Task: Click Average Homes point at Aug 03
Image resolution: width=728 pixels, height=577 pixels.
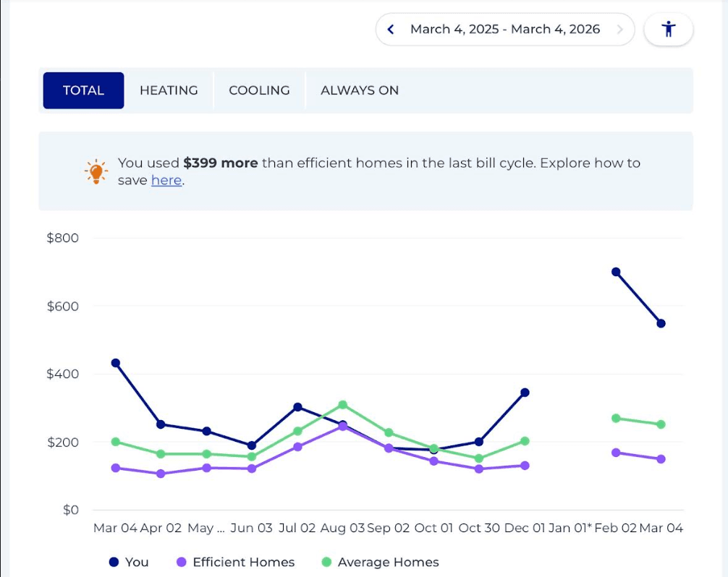Action: tap(342, 405)
